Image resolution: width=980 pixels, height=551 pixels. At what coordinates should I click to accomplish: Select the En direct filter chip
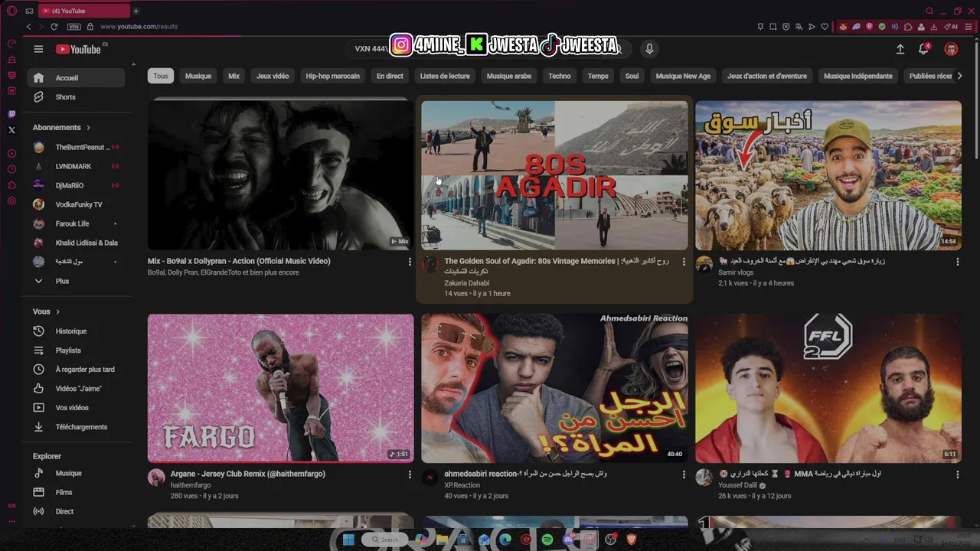(390, 76)
